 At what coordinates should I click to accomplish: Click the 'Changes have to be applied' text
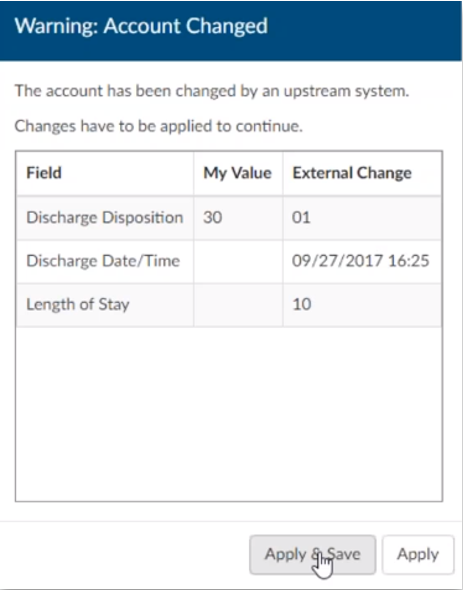[x=158, y=126]
